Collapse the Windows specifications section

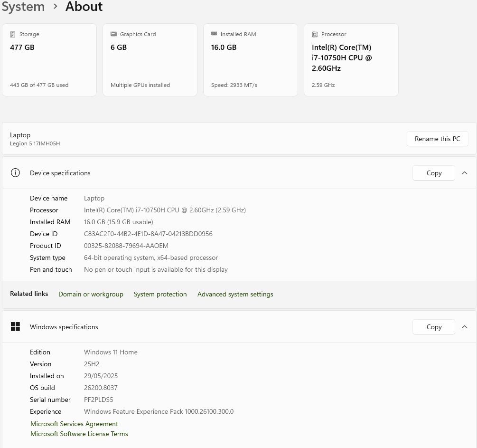pyautogui.click(x=465, y=327)
